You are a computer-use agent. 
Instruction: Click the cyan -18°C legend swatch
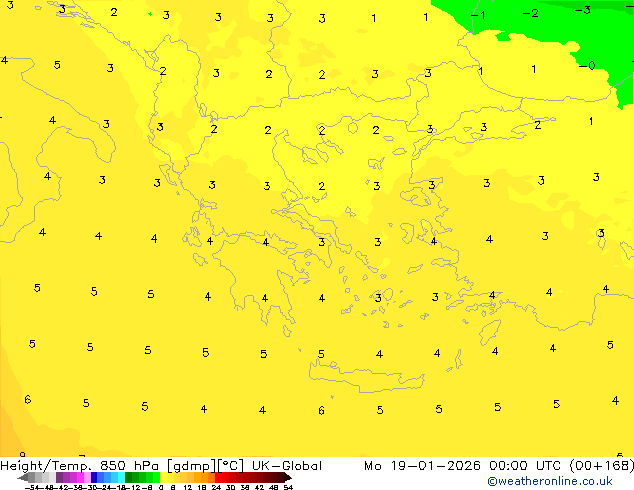click(x=121, y=477)
